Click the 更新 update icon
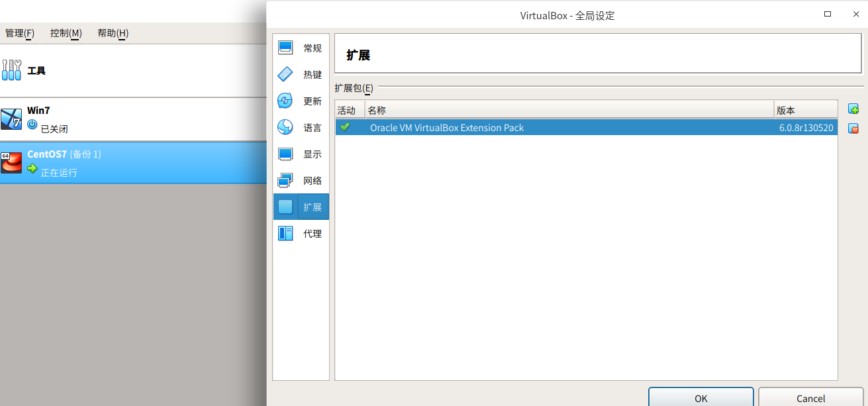Image resolution: width=868 pixels, height=406 pixels. click(x=285, y=101)
